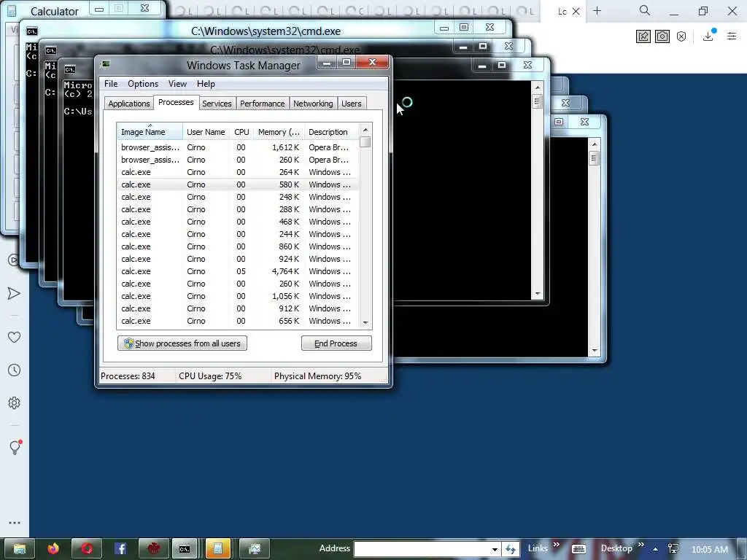
Task: Switch to the Task Manager taskbar button
Action: pos(255,548)
